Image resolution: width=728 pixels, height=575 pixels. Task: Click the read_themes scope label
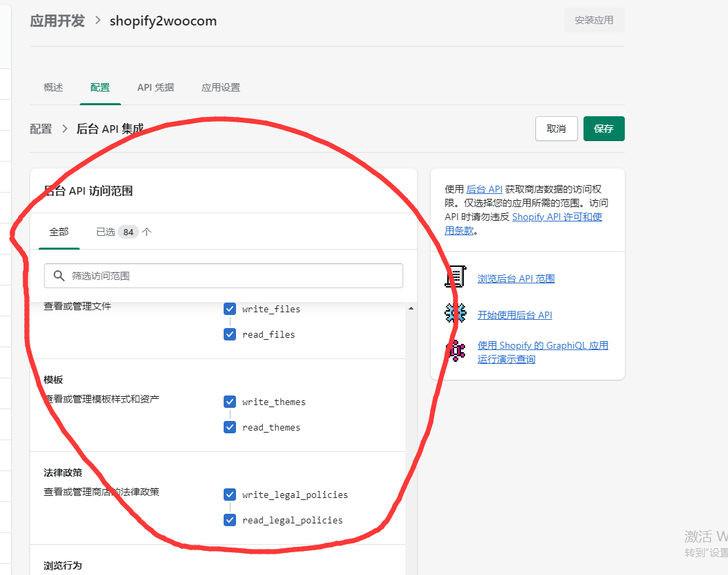pyautogui.click(x=271, y=427)
